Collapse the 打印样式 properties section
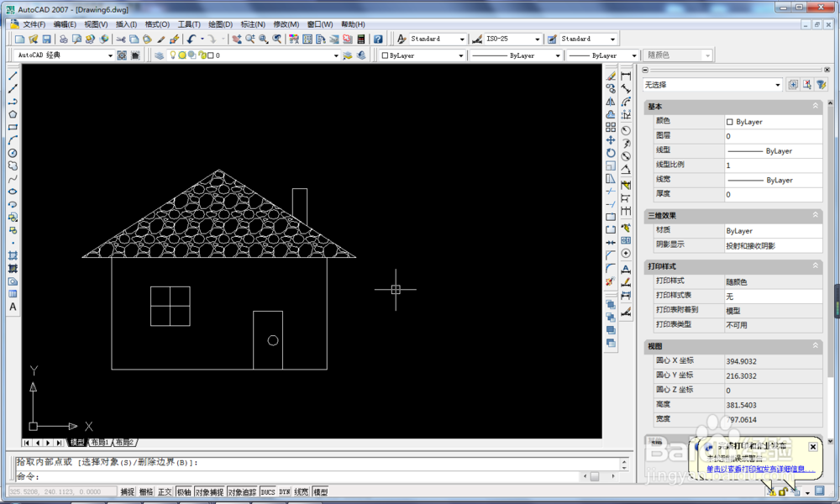The image size is (840, 504). pyautogui.click(x=816, y=265)
